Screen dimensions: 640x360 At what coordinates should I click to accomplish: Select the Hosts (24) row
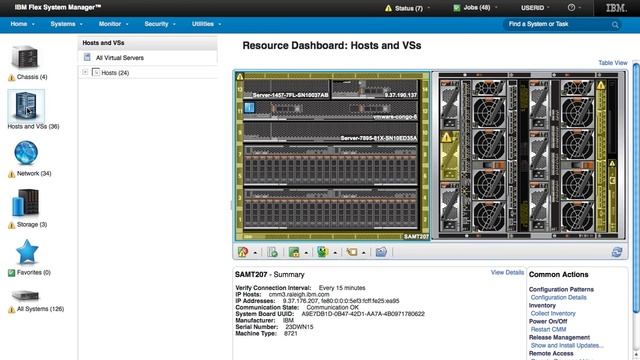pyautogui.click(x=148, y=73)
